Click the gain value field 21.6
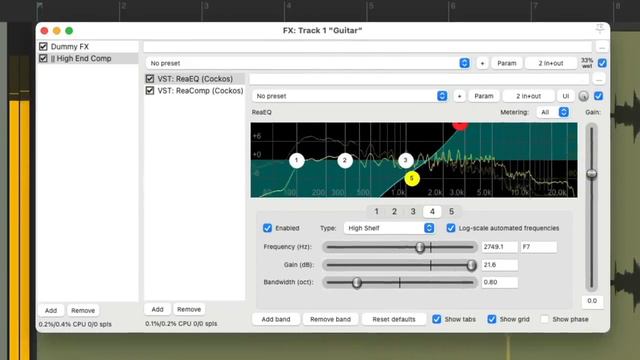 click(x=500, y=265)
